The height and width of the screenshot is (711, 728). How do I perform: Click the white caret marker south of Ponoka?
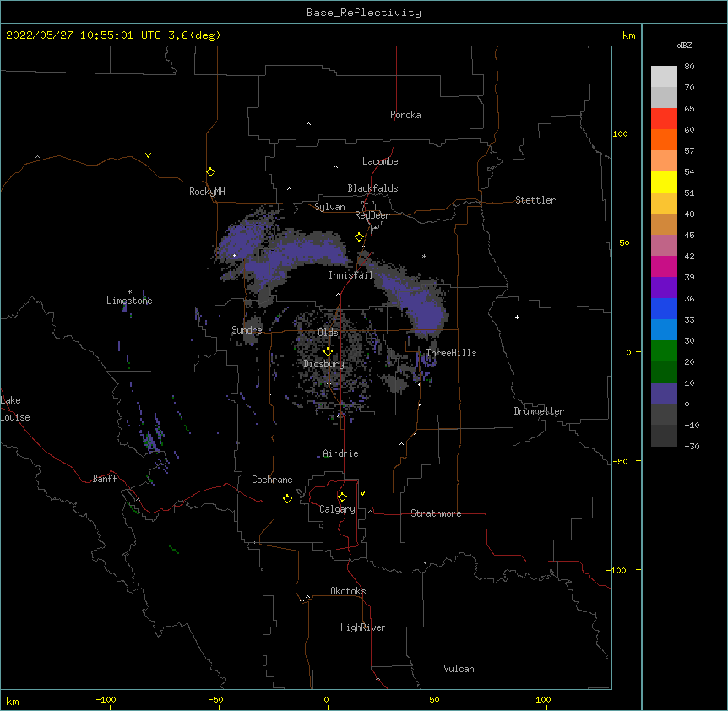[x=309, y=124]
